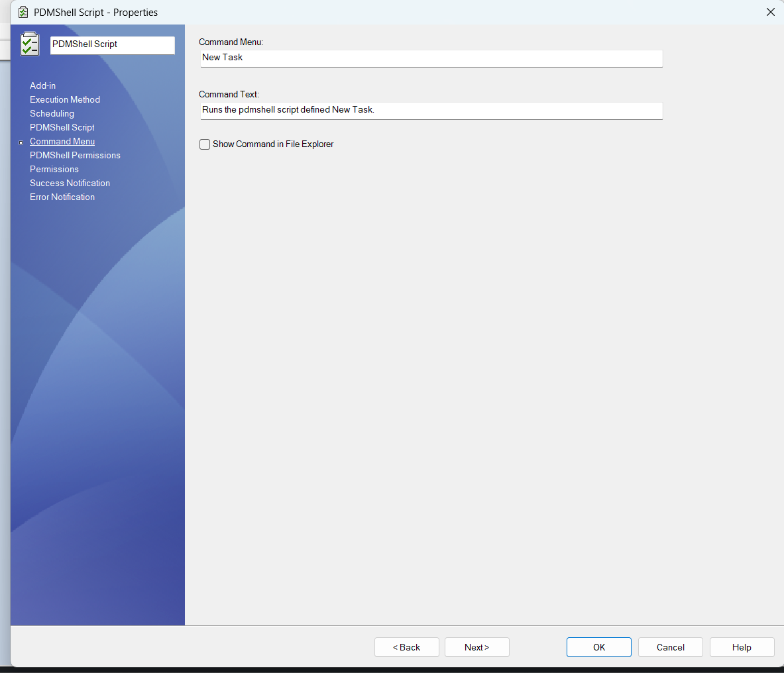Screen dimensions: 784x673
Task: Click the Command Text field label
Action: (x=229, y=95)
